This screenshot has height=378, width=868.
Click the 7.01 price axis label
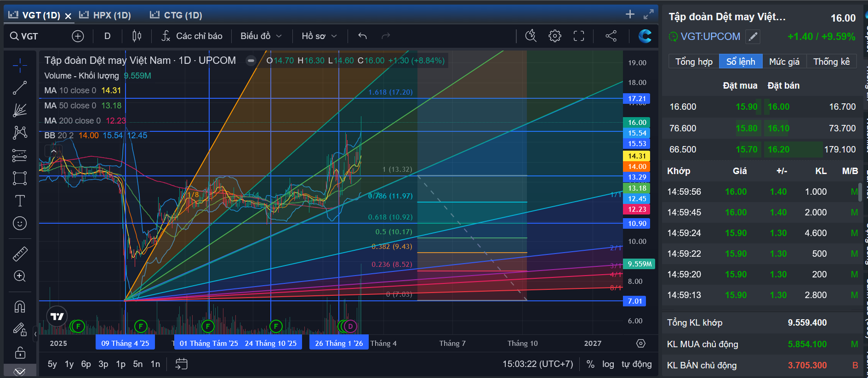coord(635,301)
